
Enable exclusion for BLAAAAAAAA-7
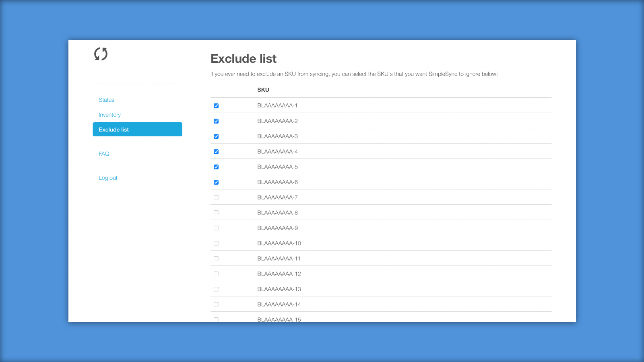pos(216,197)
